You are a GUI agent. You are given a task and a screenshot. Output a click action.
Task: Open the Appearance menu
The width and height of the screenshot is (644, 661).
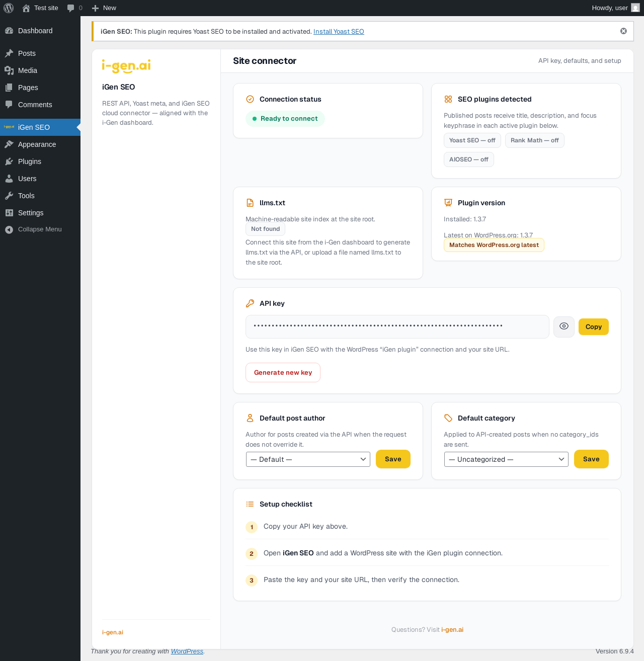point(40,144)
